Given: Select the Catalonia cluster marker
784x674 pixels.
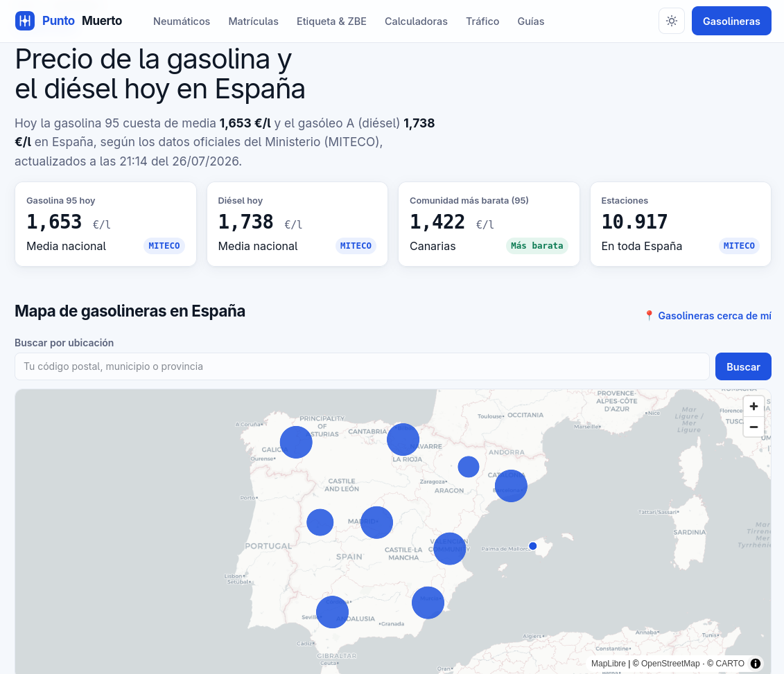Looking at the screenshot, I should [511, 486].
